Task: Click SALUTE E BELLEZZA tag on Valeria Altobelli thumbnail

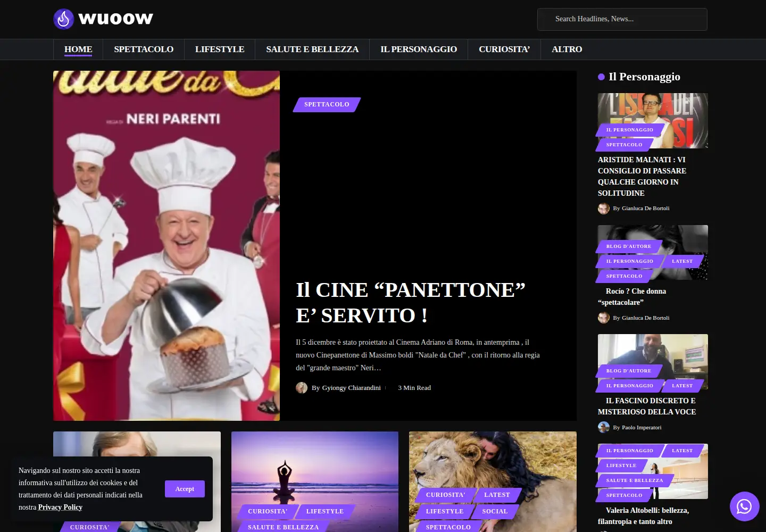Action: 635,480
